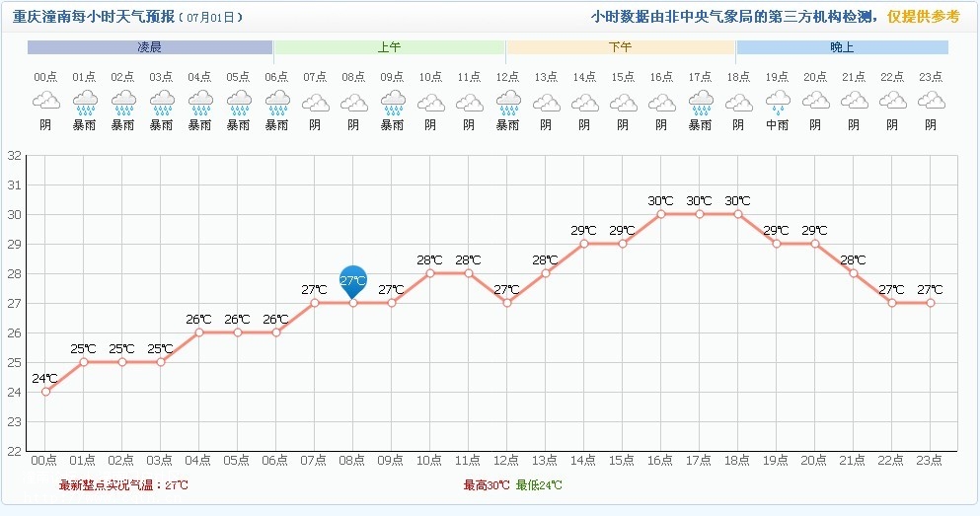Click the 中雨 label under 19点
980x516 pixels.
click(778, 125)
